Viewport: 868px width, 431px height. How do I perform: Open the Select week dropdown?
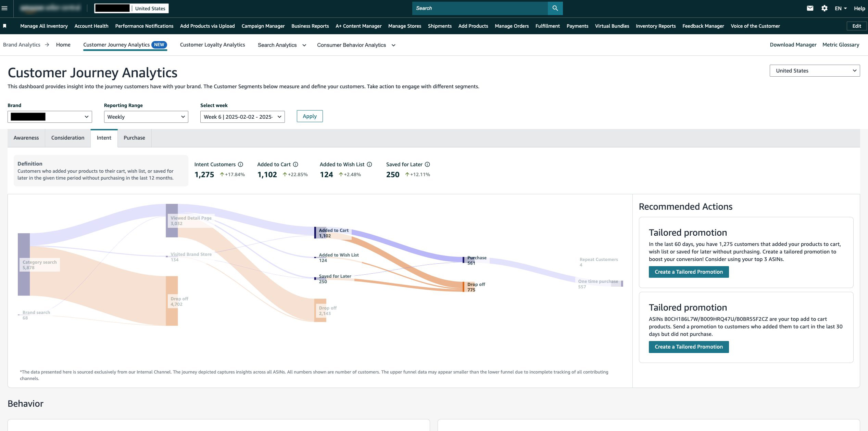[242, 117]
